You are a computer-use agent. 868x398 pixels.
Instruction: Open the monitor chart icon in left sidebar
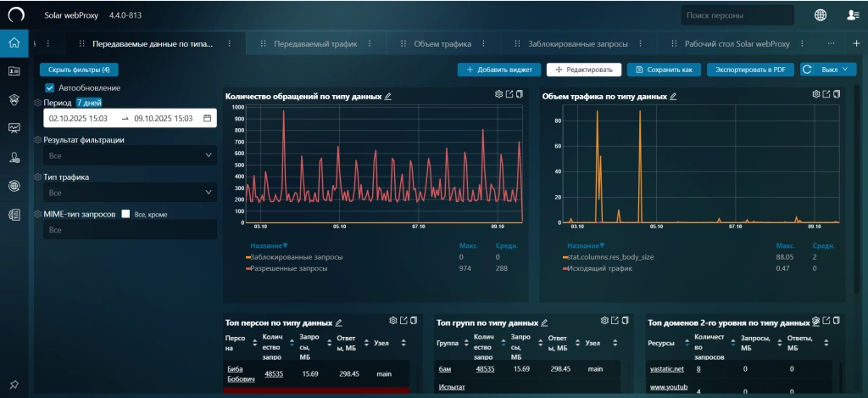14,128
